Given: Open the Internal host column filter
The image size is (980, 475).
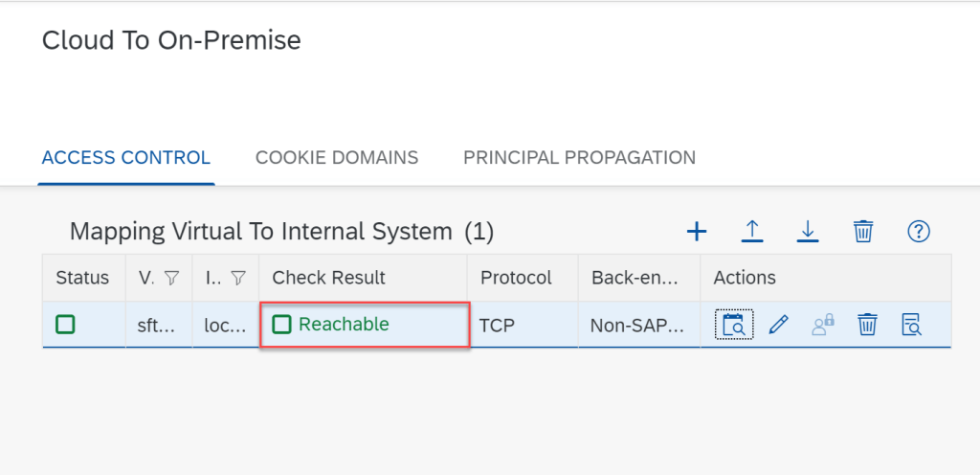Looking at the screenshot, I should [239, 278].
